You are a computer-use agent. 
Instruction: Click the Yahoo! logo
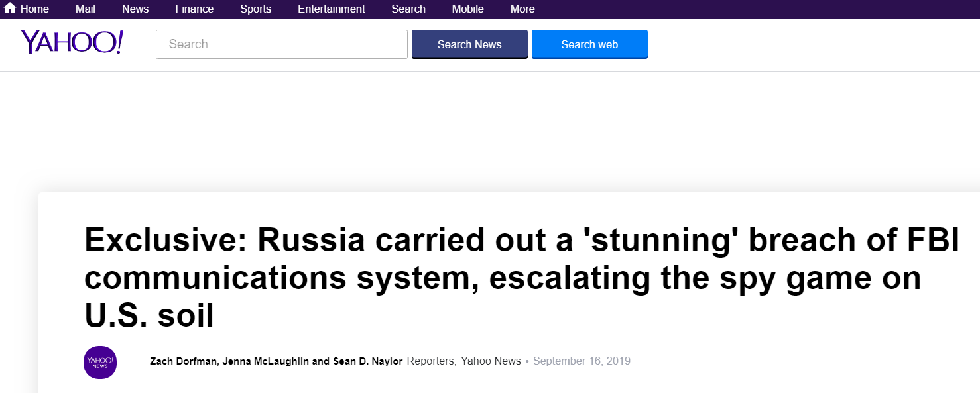72,42
